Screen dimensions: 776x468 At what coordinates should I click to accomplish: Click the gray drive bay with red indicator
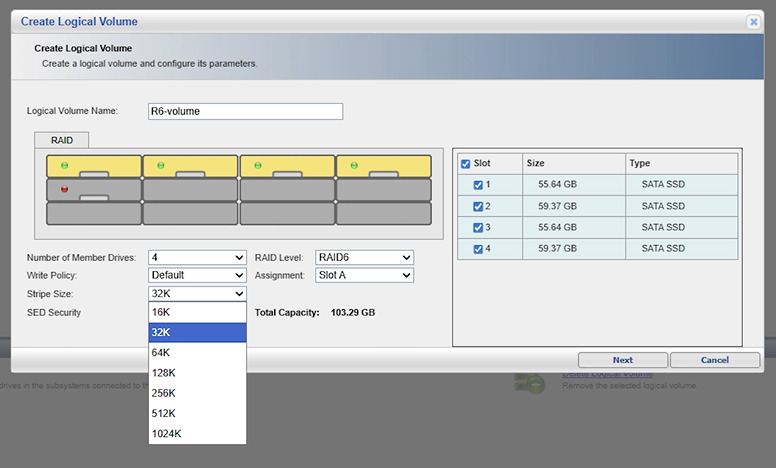pos(94,190)
